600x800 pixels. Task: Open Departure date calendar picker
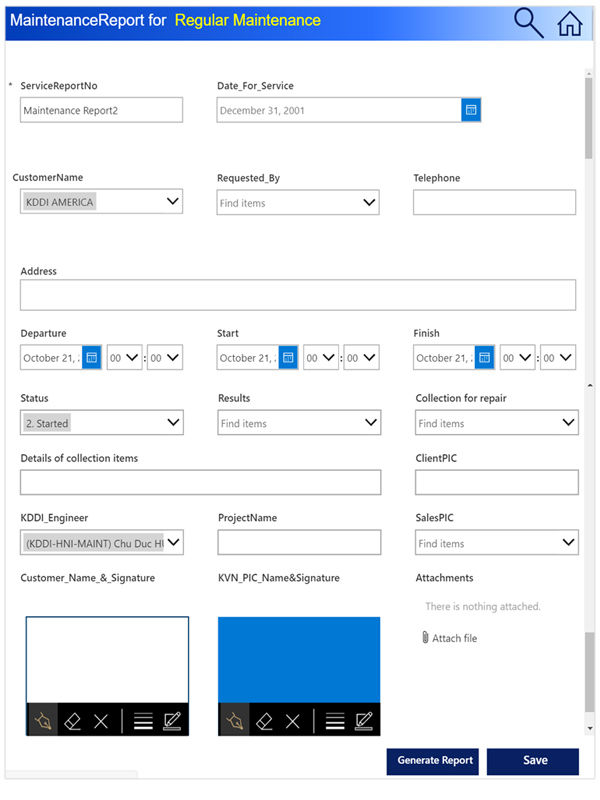pyautogui.click(x=91, y=357)
